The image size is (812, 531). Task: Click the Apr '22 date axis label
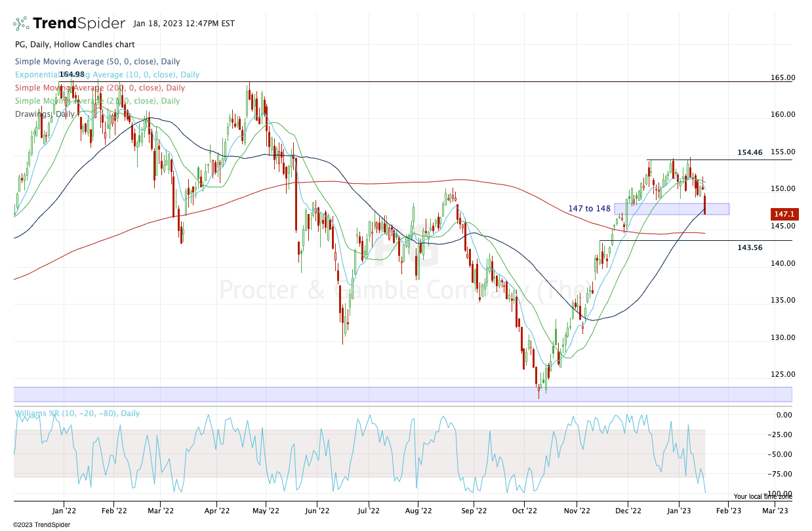click(216, 509)
